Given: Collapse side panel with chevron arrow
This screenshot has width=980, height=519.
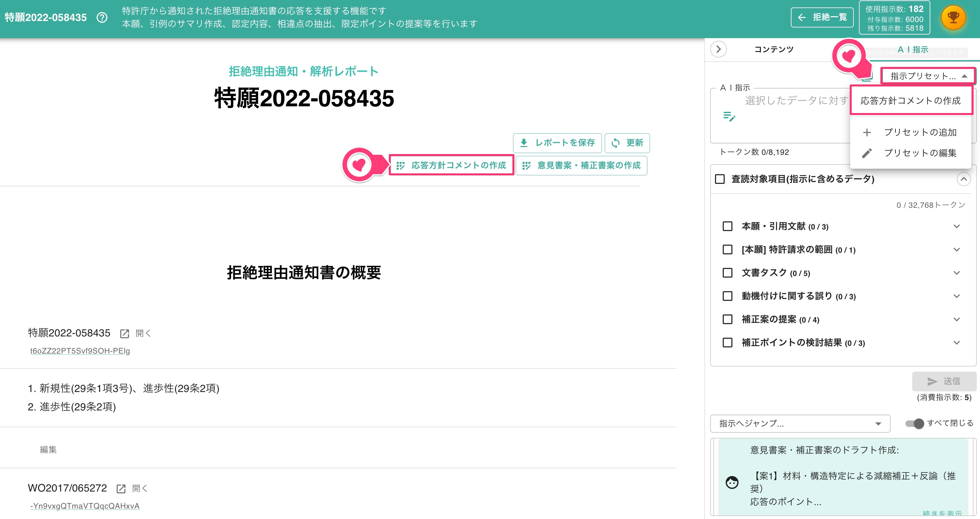Looking at the screenshot, I should click(x=719, y=49).
